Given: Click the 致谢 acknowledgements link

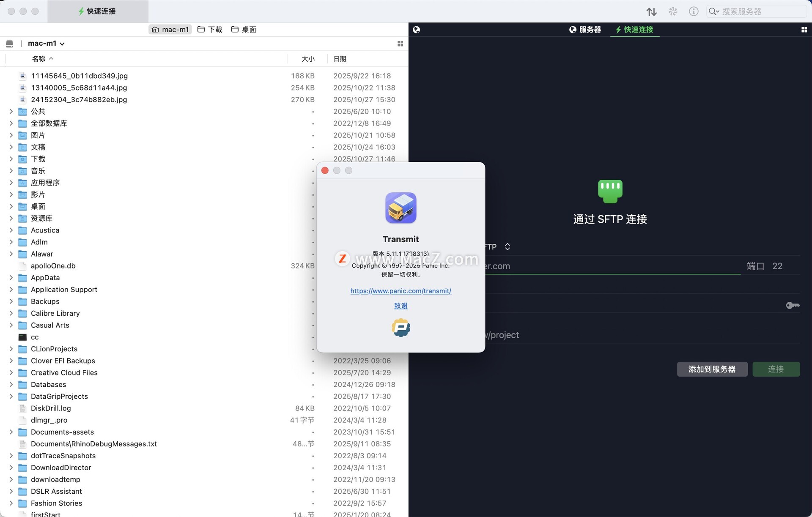Looking at the screenshot, I should (x=401, y=306).
